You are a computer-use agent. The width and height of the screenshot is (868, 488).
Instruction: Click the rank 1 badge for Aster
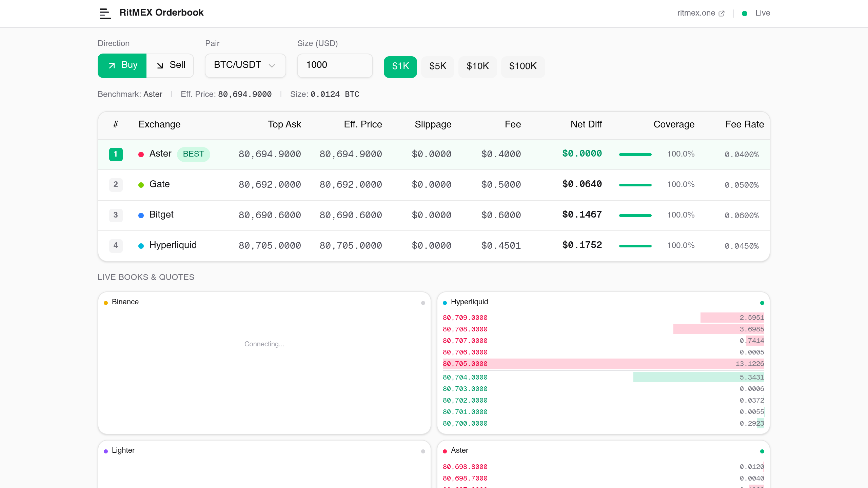click(116, 154)
